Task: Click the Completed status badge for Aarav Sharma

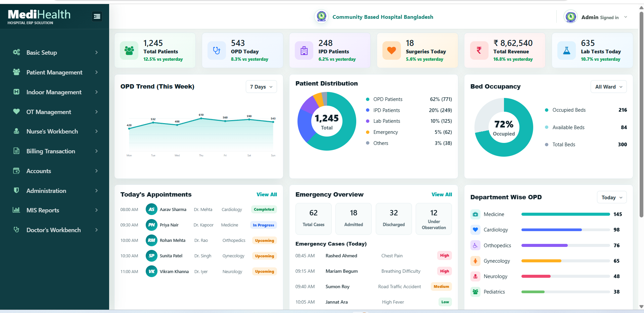Action: [264, 209]
